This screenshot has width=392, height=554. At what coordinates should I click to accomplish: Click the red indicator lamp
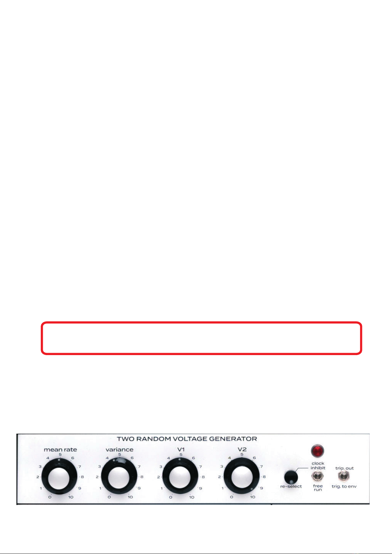pos(317,451)
